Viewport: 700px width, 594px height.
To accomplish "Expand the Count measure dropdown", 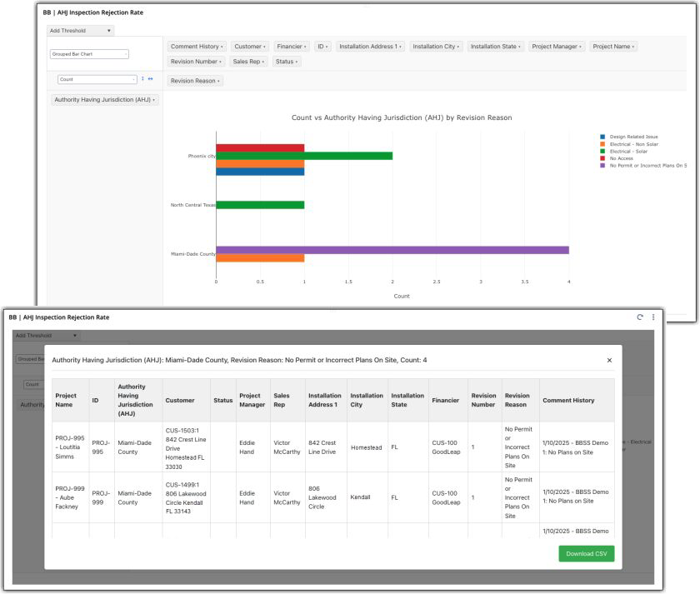I will pyautogui.click(x=96, y=79).
